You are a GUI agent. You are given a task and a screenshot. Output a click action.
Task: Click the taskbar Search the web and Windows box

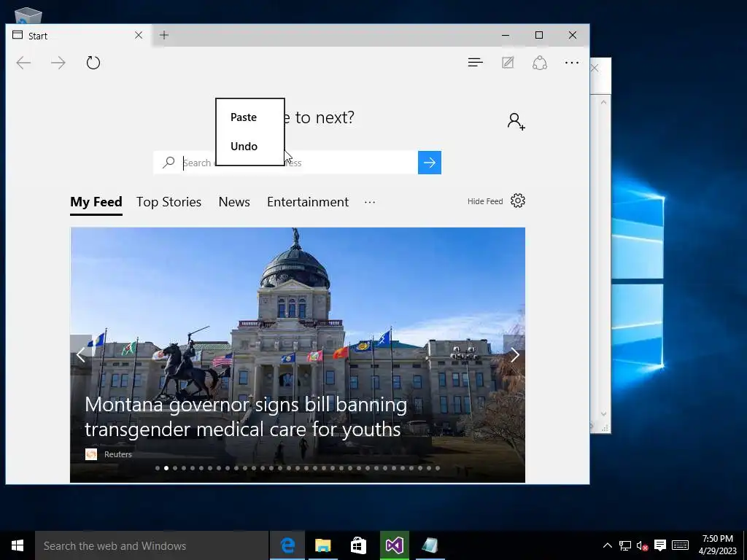coord(152,545)
